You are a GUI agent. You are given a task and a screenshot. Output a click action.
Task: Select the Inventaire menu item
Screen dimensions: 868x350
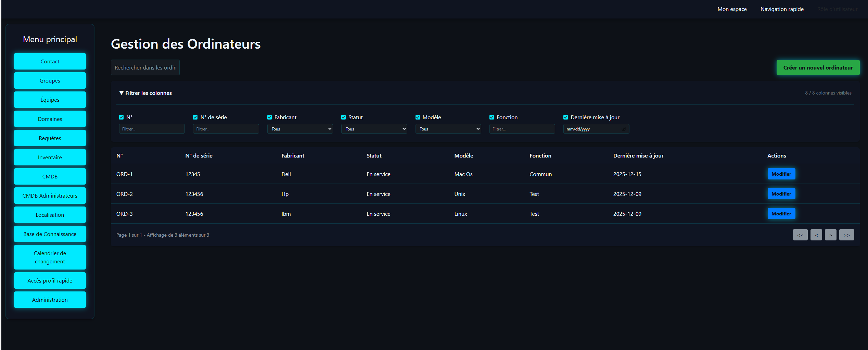point(50,157)
